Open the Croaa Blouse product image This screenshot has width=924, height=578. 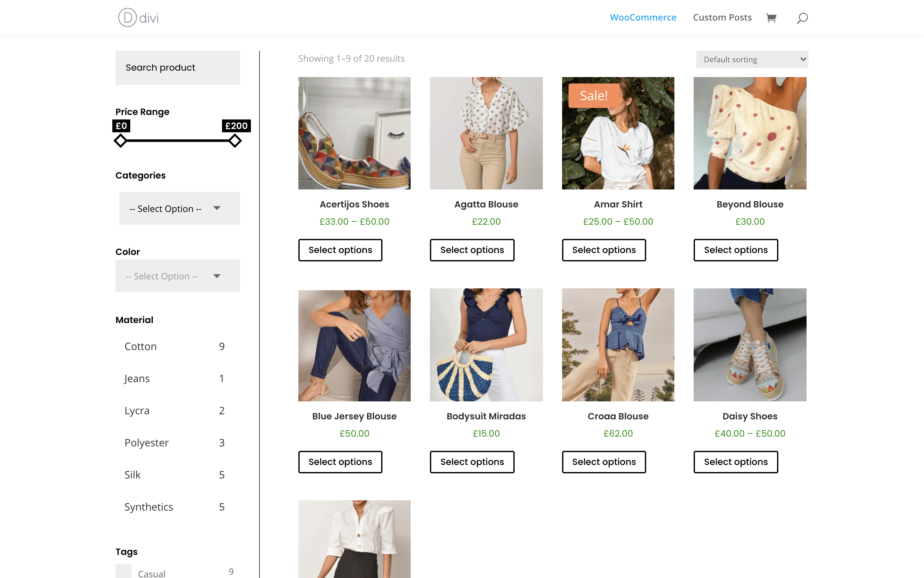(618, 345)
